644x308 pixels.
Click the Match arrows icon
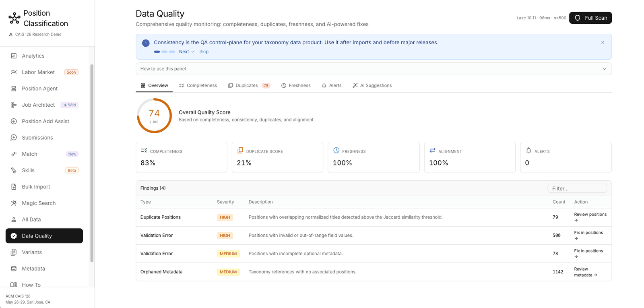point(14,154)
